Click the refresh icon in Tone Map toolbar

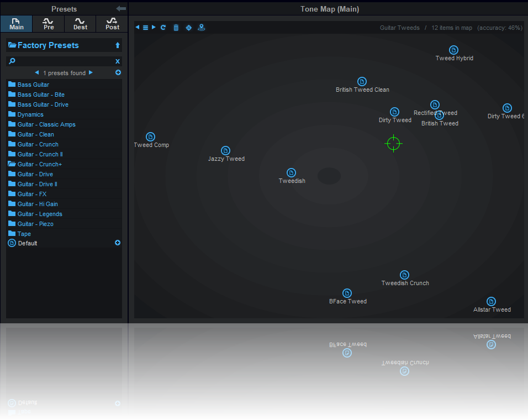click(x=163, y=28)
